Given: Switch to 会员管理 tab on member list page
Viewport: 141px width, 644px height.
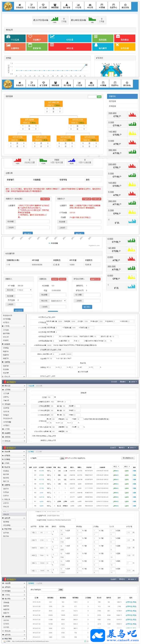Looking at the screenshot, I should (31, 452).
